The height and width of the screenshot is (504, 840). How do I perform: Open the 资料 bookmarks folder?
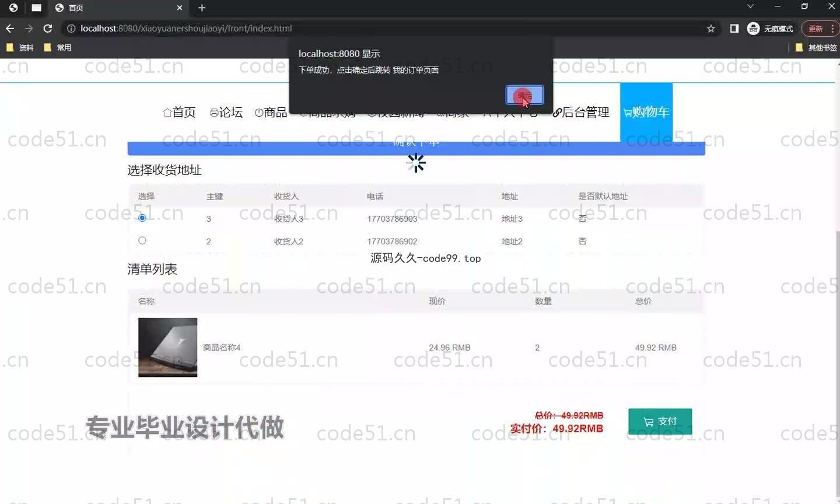(x=20, y=48)
